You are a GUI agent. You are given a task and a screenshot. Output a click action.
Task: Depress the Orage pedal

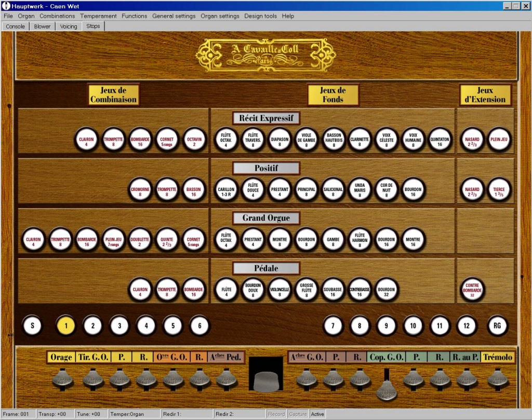(62, 378)
